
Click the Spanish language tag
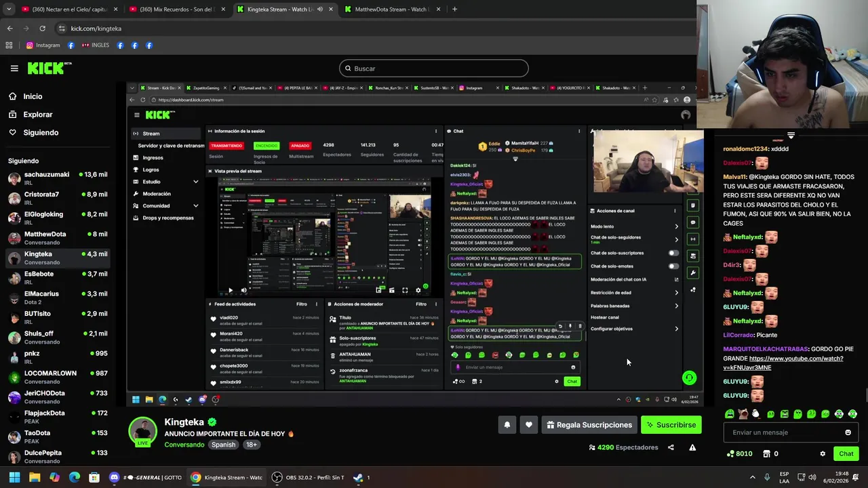point(223,445)
